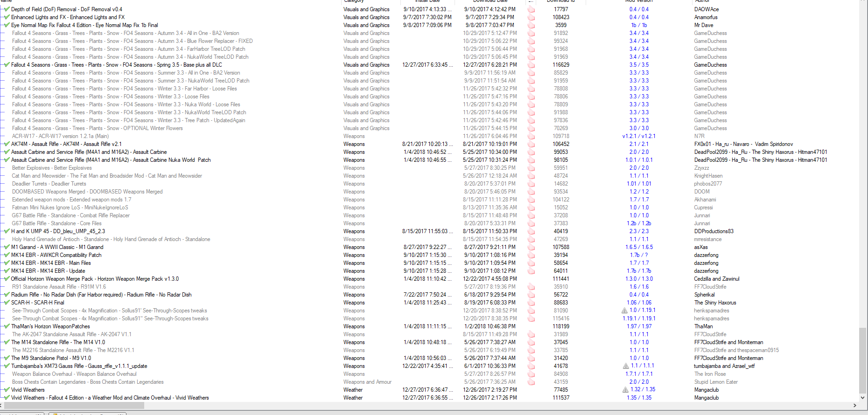Select Extended weapon mods 1.7 entry

72,200
